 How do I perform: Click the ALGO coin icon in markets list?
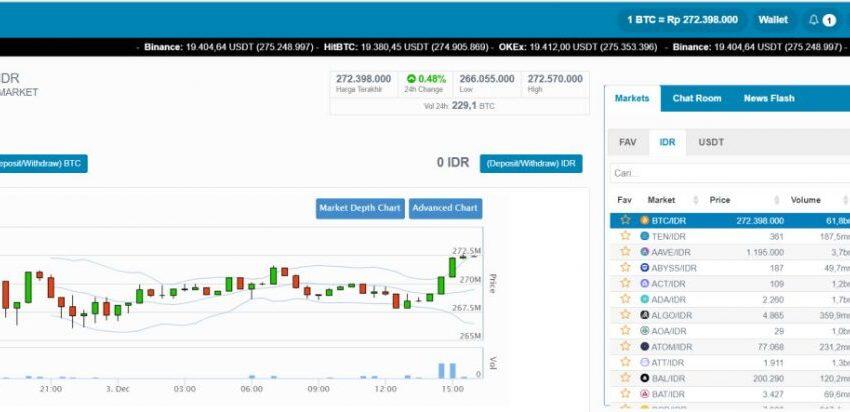pos(645,314)
